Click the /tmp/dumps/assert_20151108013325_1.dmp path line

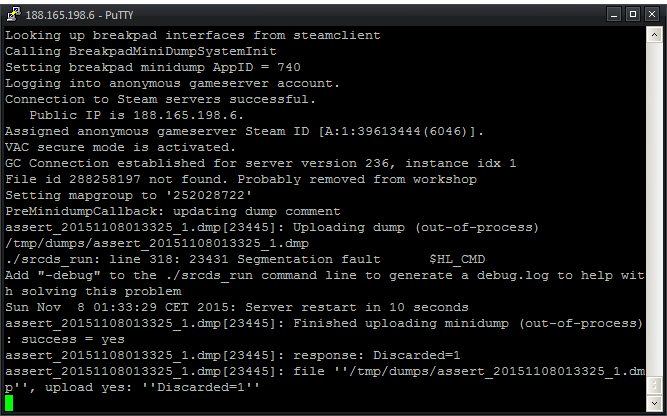157,244
